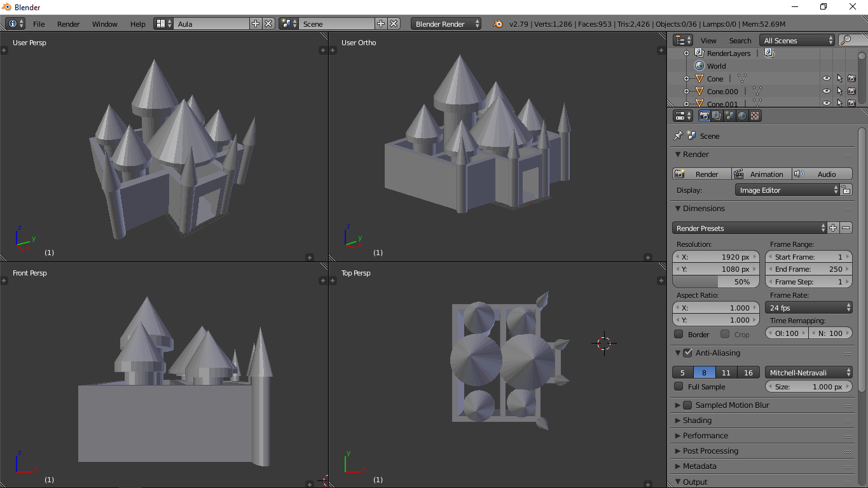
Task: Open the Outliner Search menu
Action: (740, 40)
